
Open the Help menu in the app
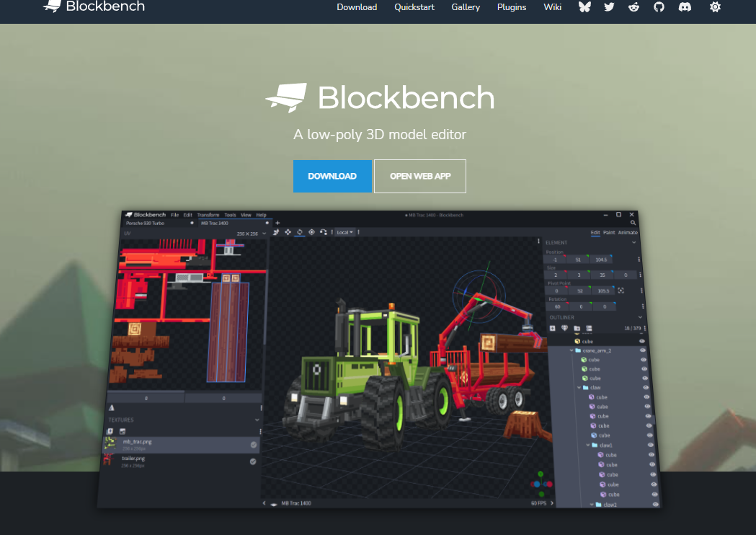click(x=262, y=215)
